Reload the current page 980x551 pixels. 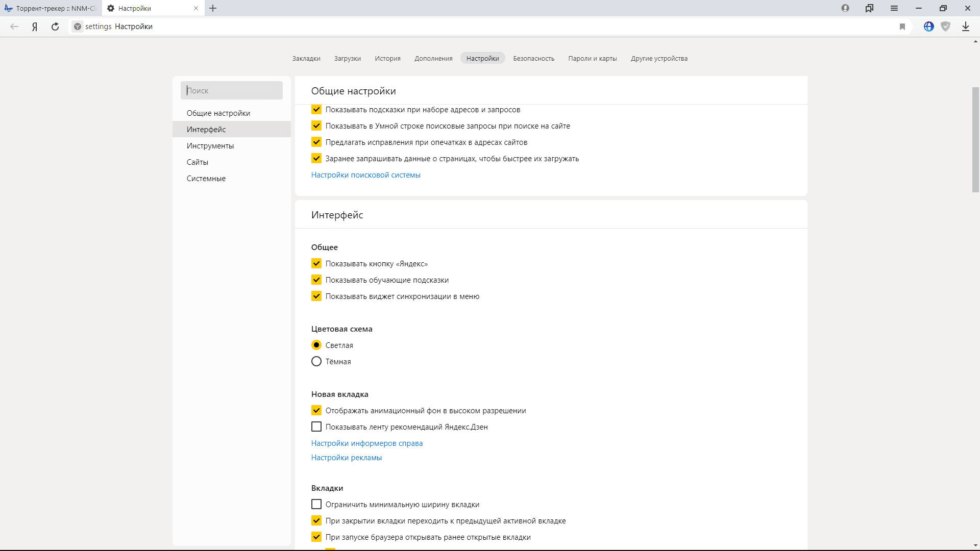55,27
